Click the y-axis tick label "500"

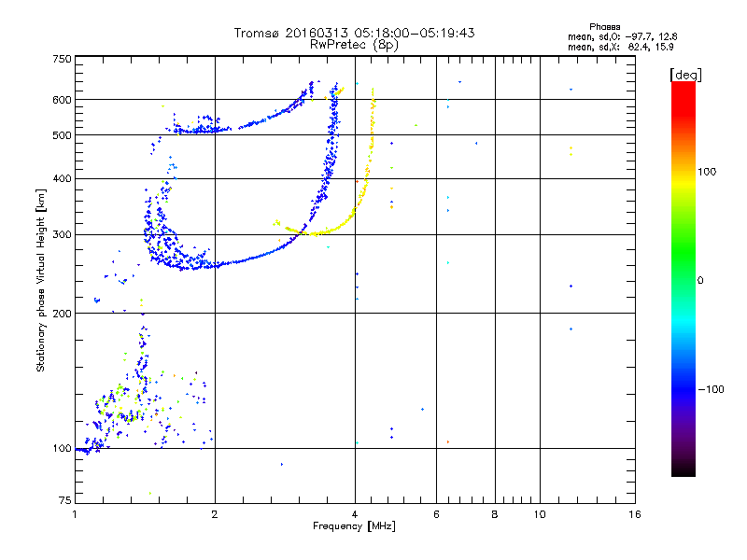point(62,135)
